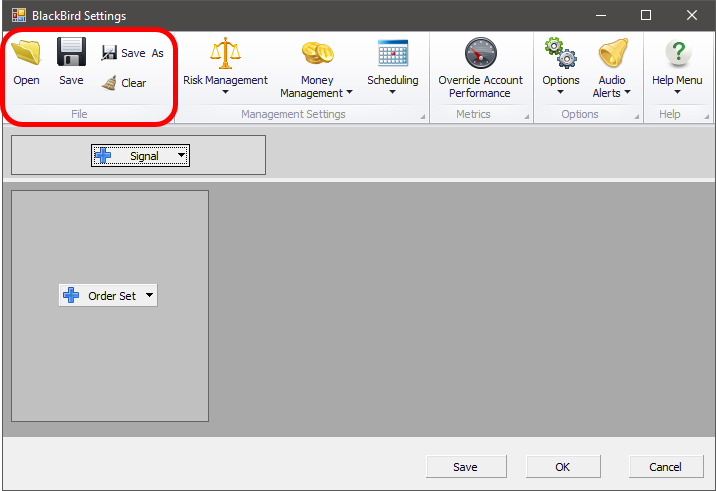Screen dimensions: 716x491
Task: Open a settings file with the folder icon
Action: point(26,52)
